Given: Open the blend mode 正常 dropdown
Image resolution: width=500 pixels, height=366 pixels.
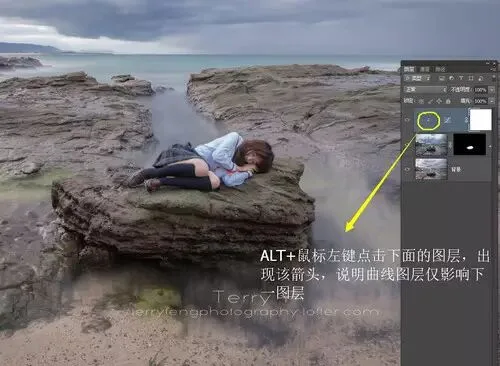Looking at the screenshot, I should pyautogui.click(x=425, y=90).
